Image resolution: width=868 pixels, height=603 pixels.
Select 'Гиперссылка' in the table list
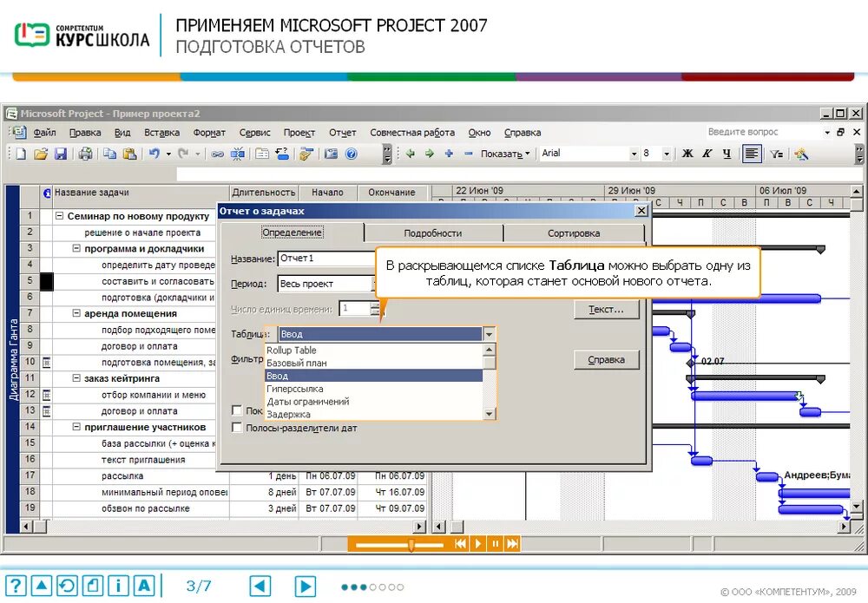coord(374,389)
